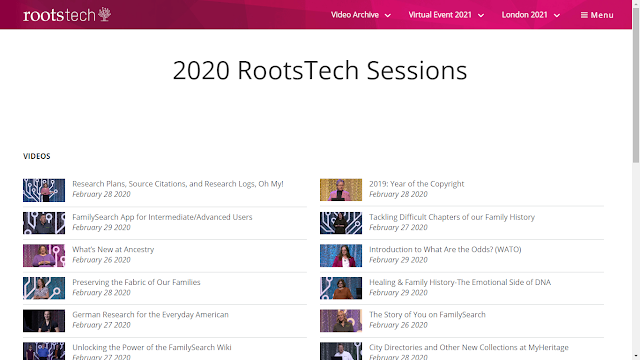Open Tackling Difficult Chapters of our Family History
Screen dimensions: 640x360
(452, 217)
